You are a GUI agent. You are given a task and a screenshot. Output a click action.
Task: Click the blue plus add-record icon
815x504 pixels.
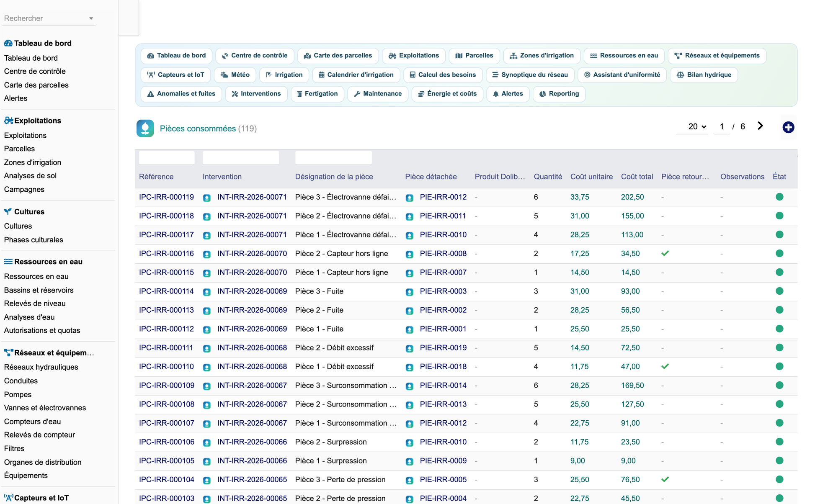788,127
